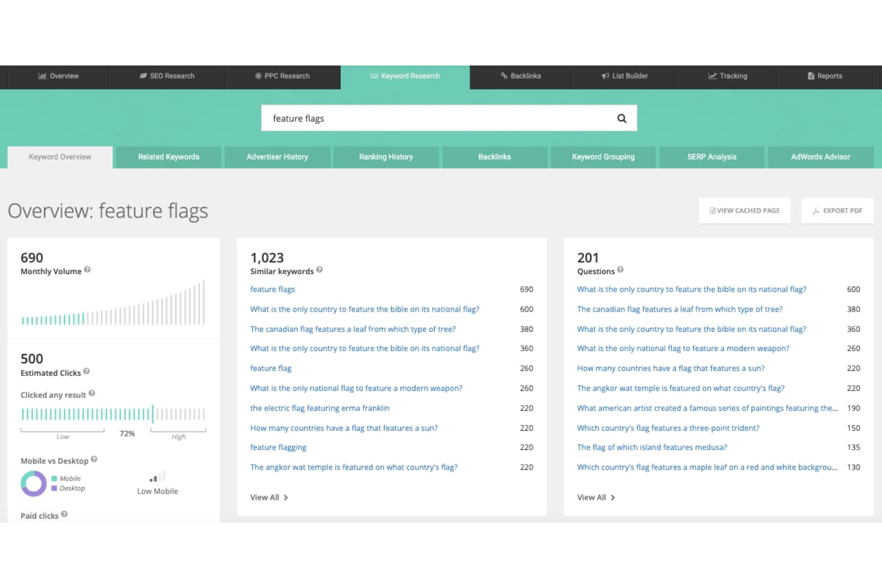Click help icon next to Estimated Clicks
This screenshot has width=882, height=588.
86,372
